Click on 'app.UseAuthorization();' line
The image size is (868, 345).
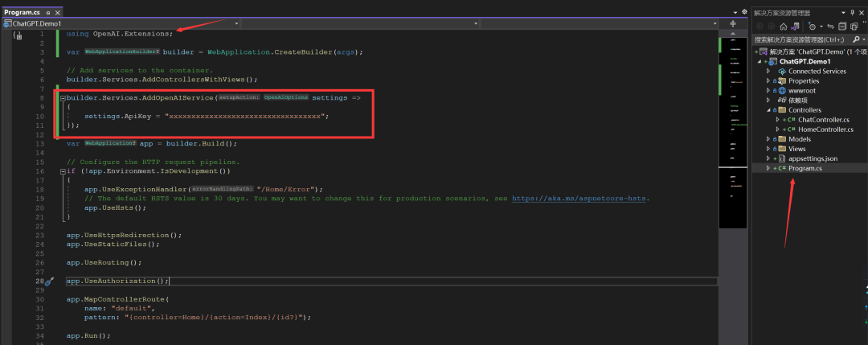[118, 281]
